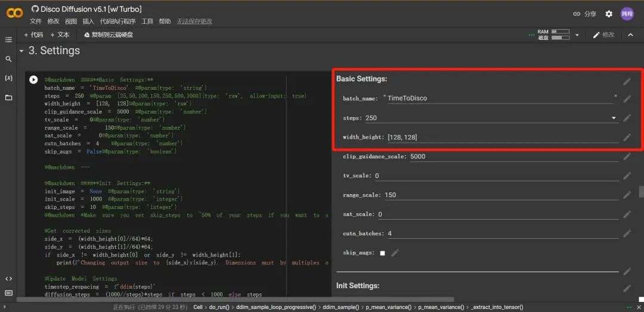Click _extract_into_tensor() in status bar
The height and width of the screenshot is (312, 644).
(497, 307)
